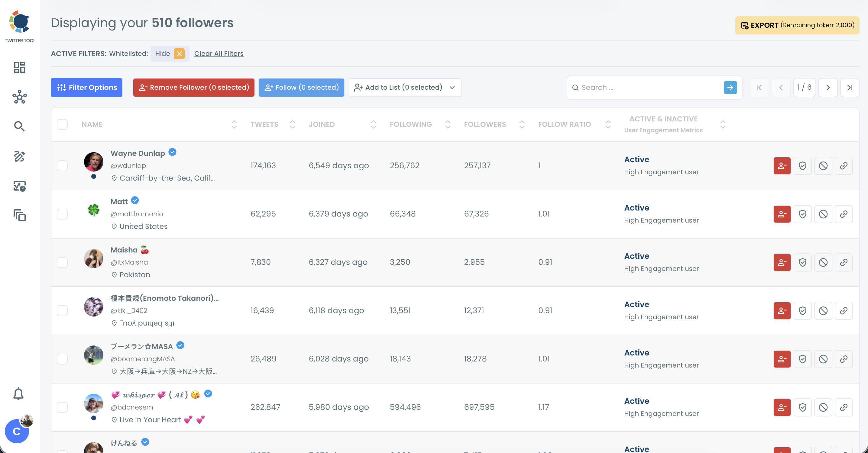Submit search with the blue arrow button
The width and height of the screenshot is (868, 453).
coord(730,88)
